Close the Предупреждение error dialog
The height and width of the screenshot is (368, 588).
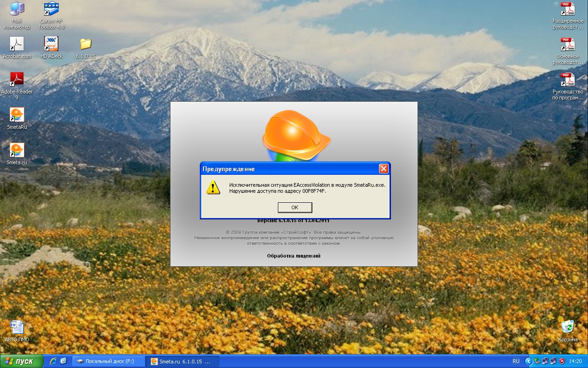click(x=384, y=169)
